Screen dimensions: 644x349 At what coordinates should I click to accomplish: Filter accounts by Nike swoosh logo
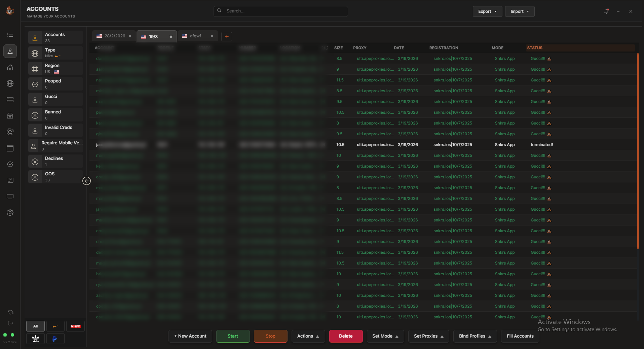55,326
